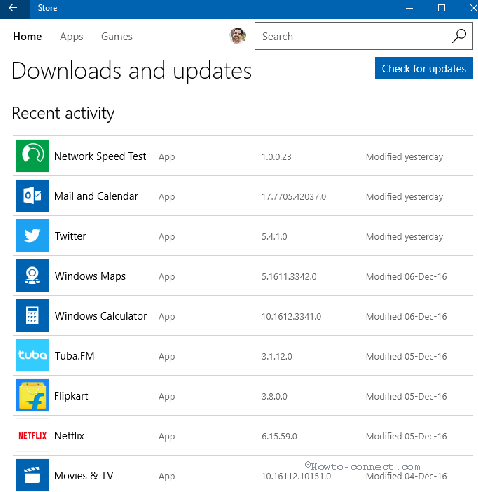Click the Recent activity heading
The image size is (478, 492).
[x=63, y=114]
